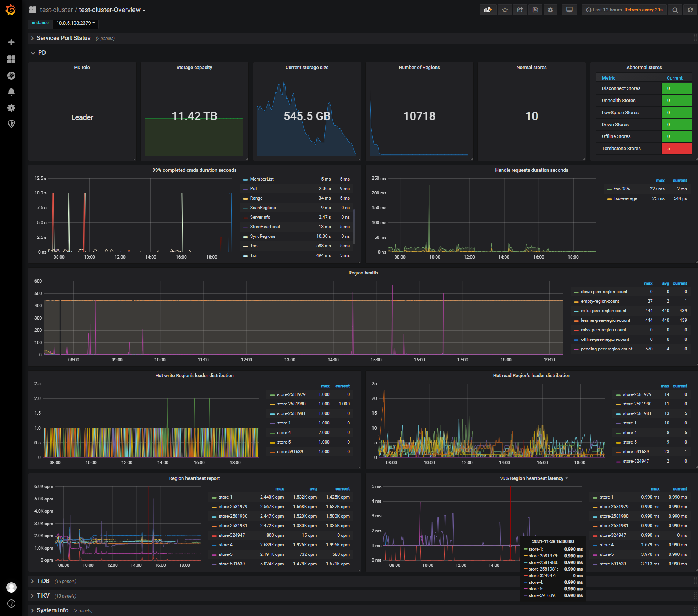Sort Abnormal stores table by Current column
The width and height of the screenshot is (698, 616).
(x=674, y=78)
